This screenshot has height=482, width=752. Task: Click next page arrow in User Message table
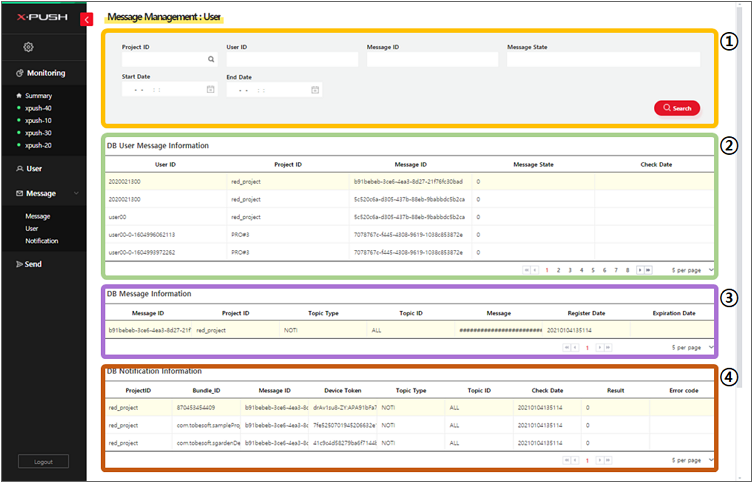[640, 270]
